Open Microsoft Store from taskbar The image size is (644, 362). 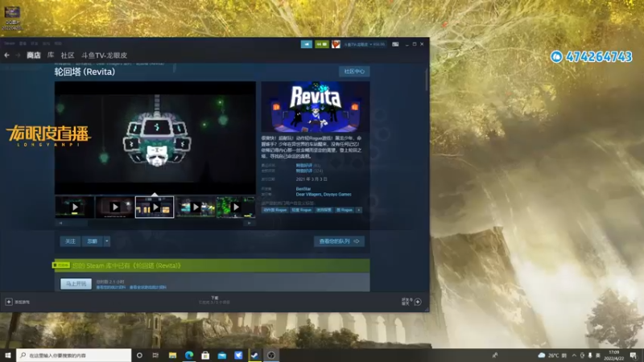pyautogui.click(x=205, y=355)
